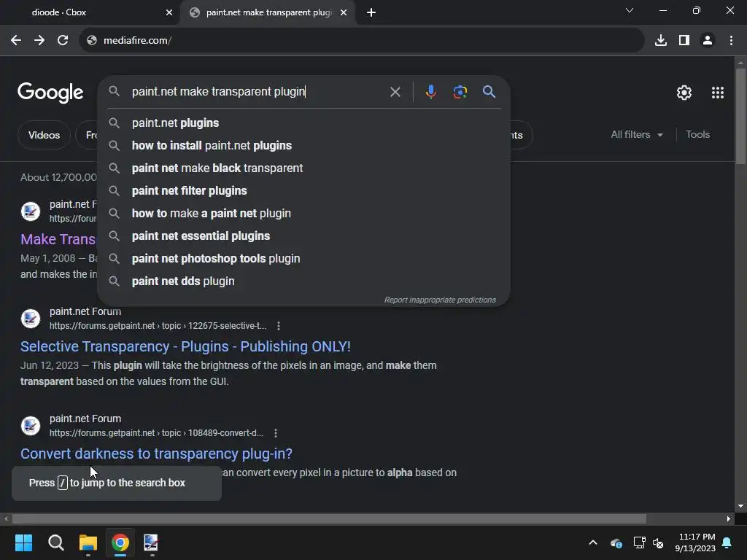747x560 pixels.
Task: Open the Chrome side panel icon
Action: [684, 41]
